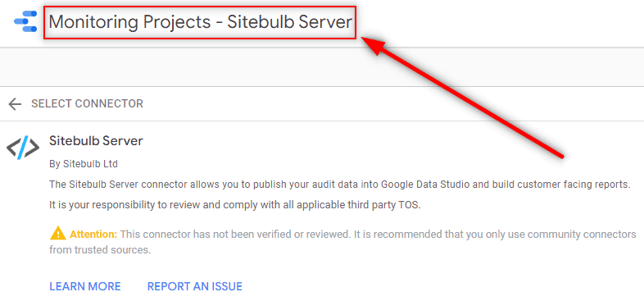Open the LEARN MORE link
644x301 pixels.
[x=85, y=286]
